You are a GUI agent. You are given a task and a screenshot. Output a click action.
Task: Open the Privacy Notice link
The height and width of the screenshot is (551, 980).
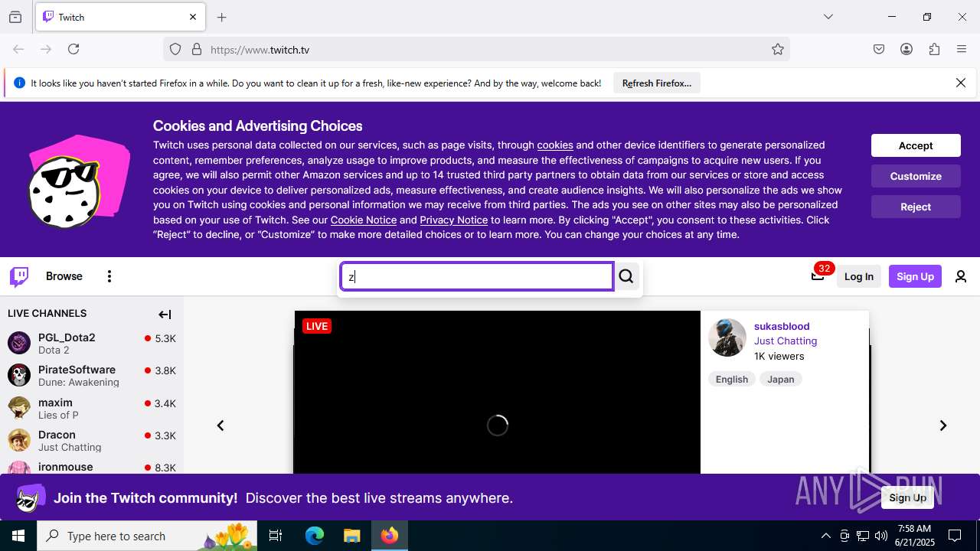coord(453,220)
